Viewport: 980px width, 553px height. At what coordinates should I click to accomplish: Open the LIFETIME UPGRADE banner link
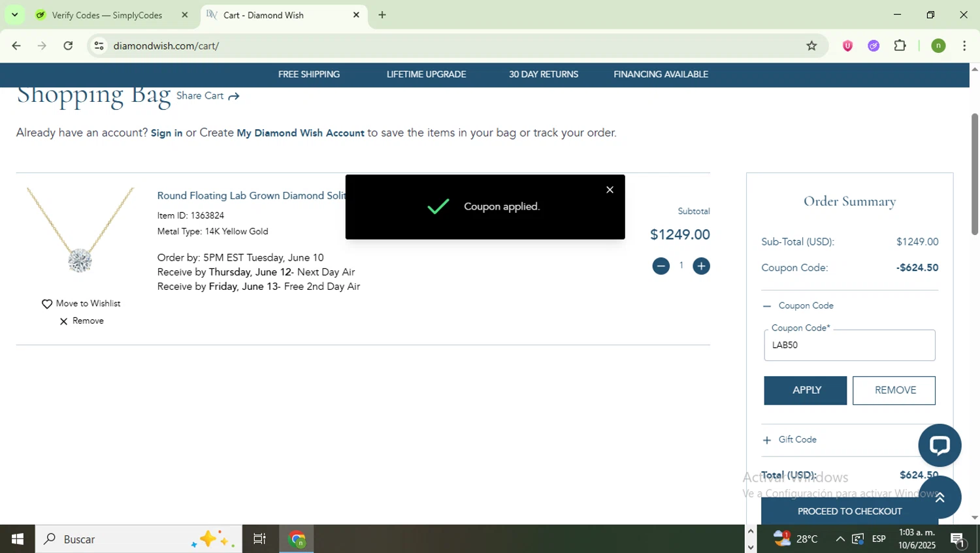426,74
